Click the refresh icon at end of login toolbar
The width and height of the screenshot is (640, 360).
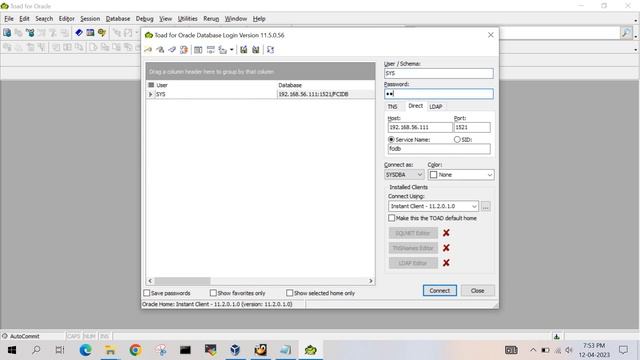[270, 50]
